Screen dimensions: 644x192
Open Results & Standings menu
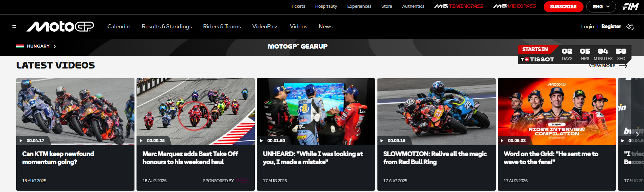167,26
